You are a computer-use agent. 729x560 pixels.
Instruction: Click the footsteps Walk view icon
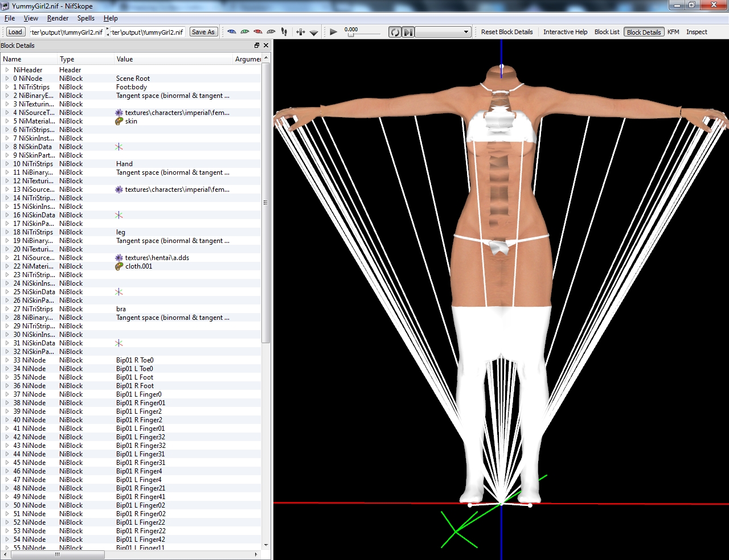click(x=284, y=32)
